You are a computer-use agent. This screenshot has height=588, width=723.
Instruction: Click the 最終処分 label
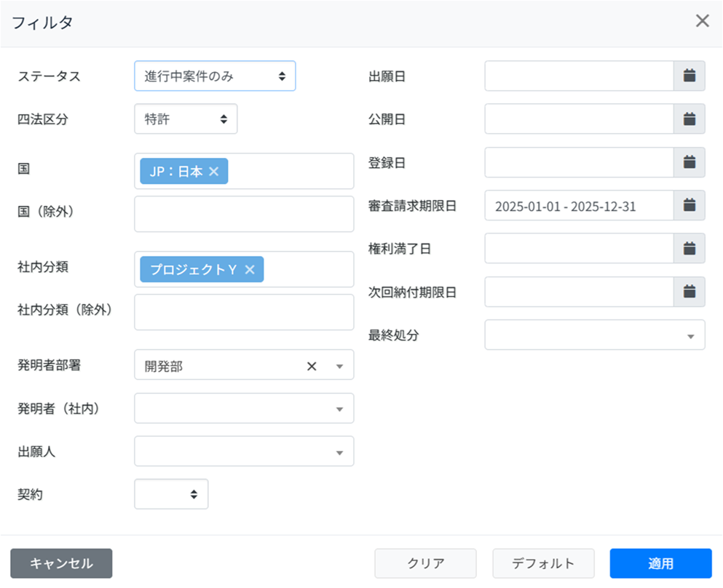393,335
